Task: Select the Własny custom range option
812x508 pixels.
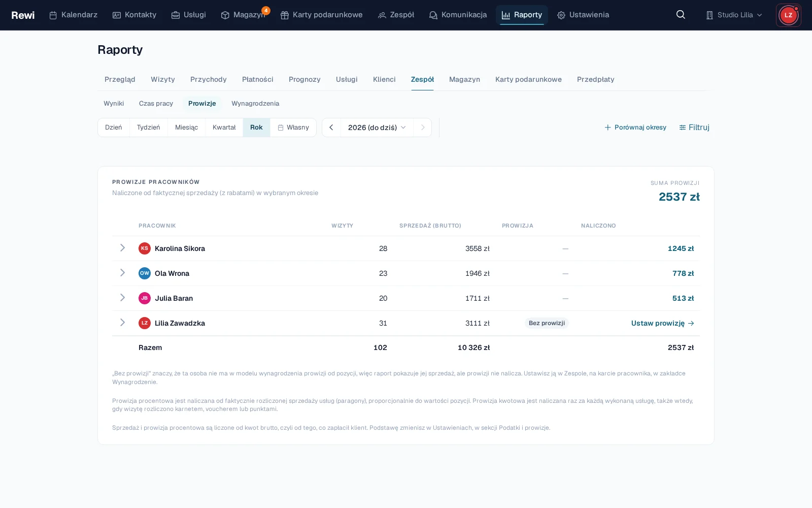Action: coord(293,128)
